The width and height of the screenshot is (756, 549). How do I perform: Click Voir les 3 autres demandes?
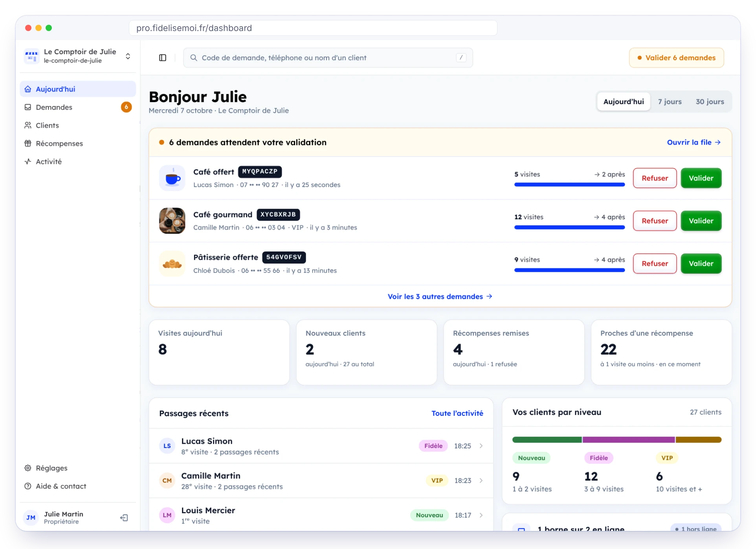coord(440,297)
